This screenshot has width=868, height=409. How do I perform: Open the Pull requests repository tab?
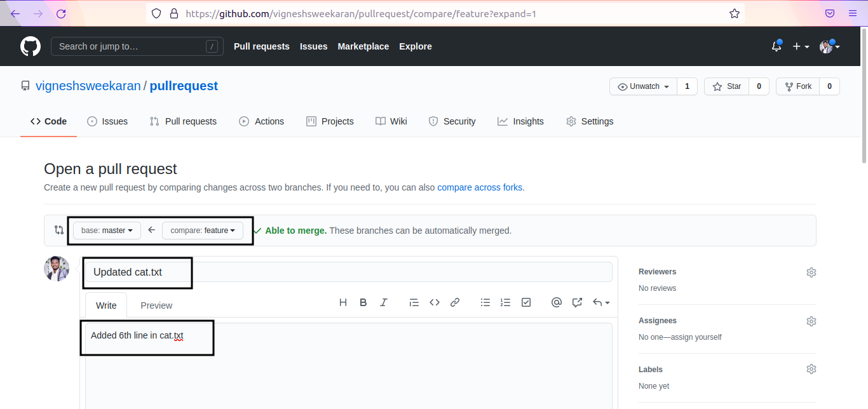point(183,121)
